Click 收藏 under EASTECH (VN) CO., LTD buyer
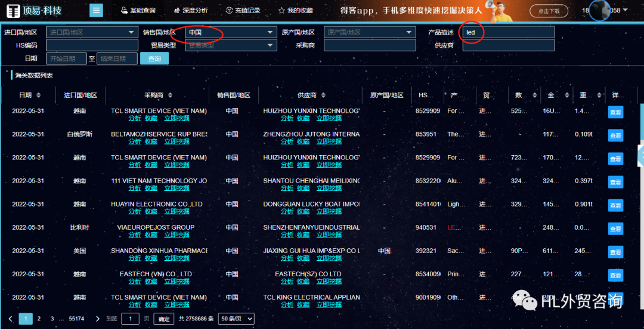 coord(151,282)
